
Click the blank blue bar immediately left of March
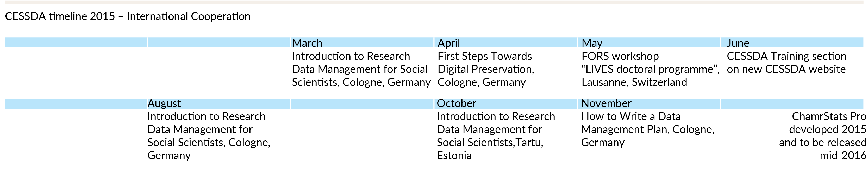(x=219, y=42)
